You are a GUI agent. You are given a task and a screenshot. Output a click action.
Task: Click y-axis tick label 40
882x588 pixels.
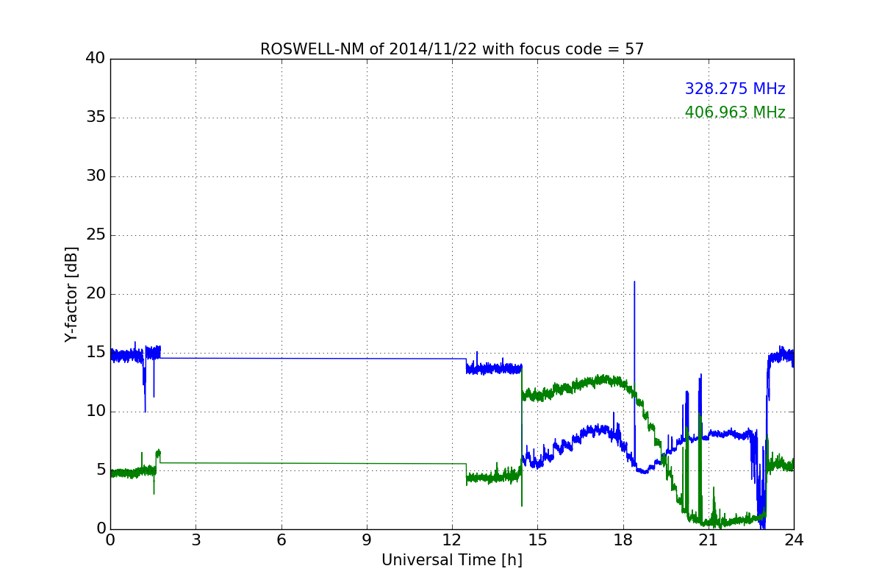tap(95, 59)
